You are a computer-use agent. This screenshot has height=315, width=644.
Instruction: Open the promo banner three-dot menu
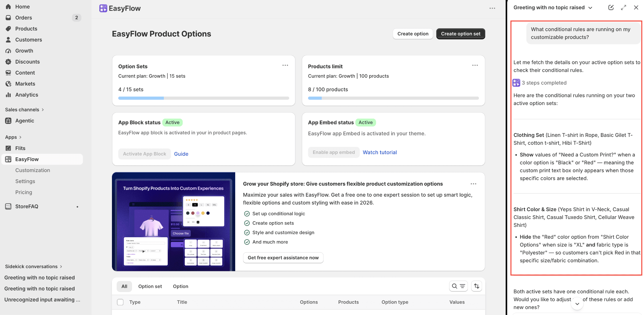[x=473, y=184]
